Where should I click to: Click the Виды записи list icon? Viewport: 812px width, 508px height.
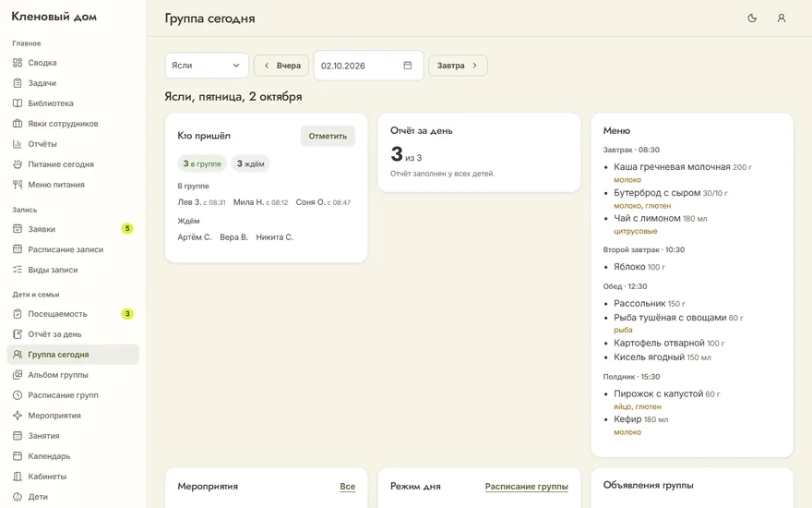18,270
